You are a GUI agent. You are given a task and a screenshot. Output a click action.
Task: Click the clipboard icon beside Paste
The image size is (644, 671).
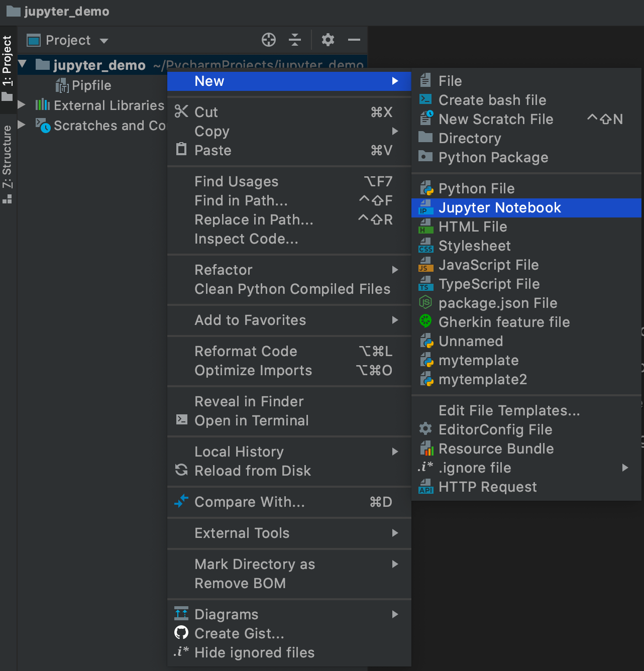[181, 149]
